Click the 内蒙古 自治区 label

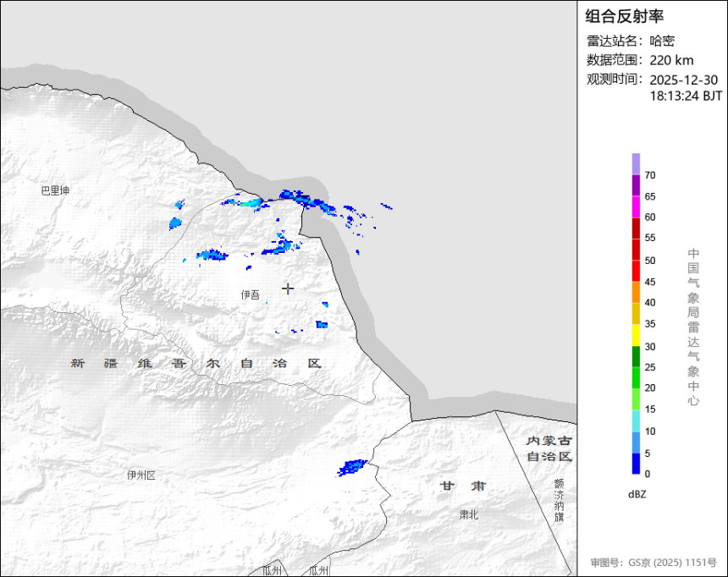pos(549,448)
